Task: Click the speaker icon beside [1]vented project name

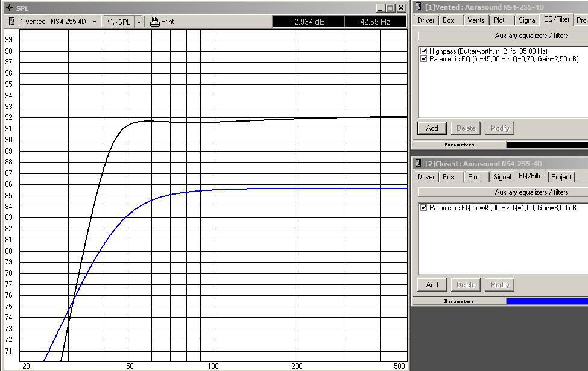Action: pyautogui.click(x=11, y=22)
